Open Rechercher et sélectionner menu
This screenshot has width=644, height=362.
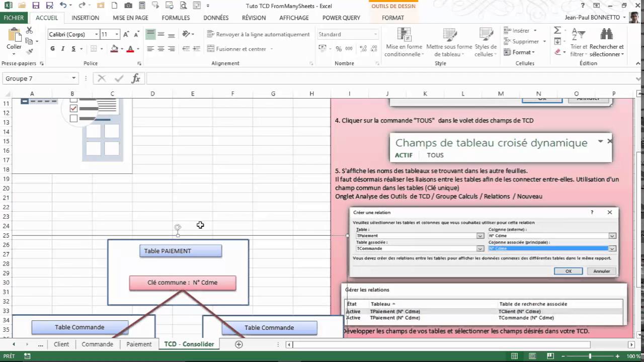607,42
